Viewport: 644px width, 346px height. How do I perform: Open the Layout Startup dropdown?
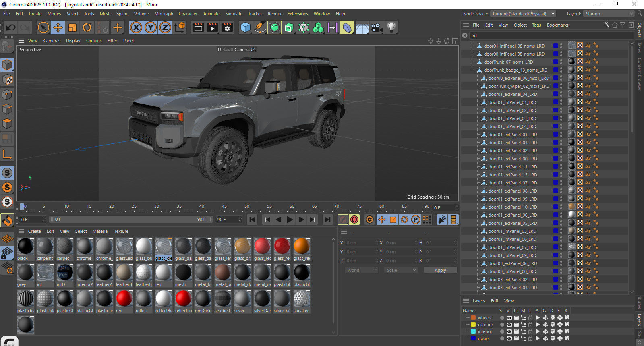(x=609, y=14)
